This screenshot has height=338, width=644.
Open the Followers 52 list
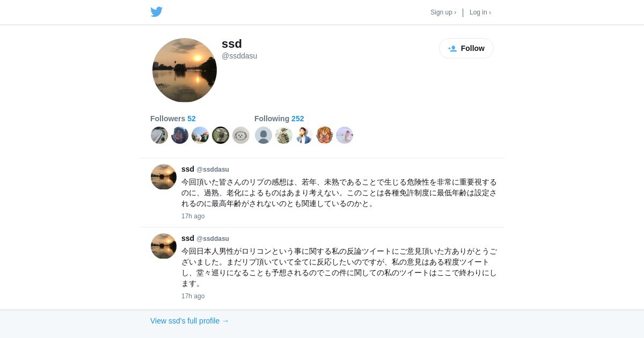coord(173,119)
